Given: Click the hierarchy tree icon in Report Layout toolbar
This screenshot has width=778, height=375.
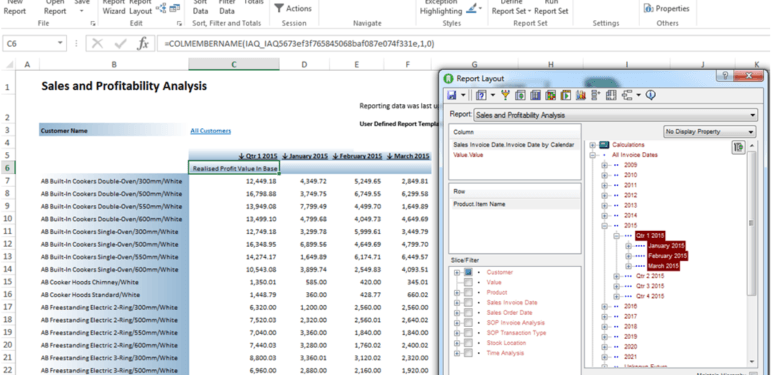Looking at the screenshot, I should point(627,95).
